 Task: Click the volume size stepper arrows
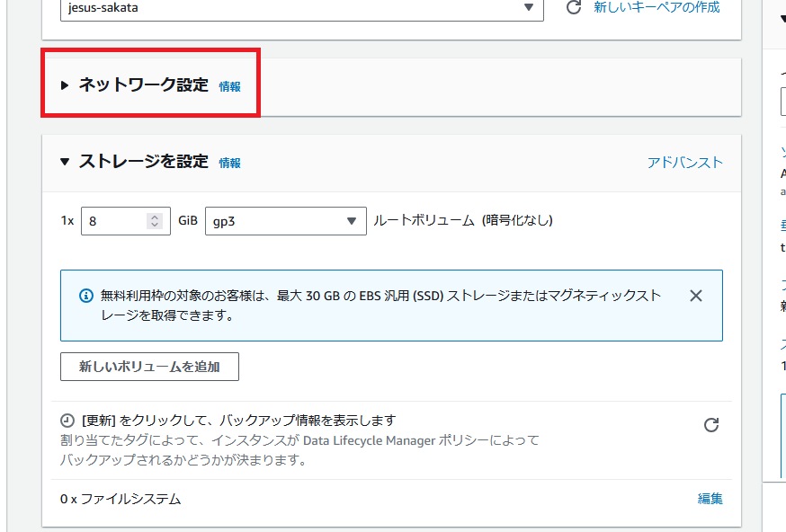(x=155, y=221)
